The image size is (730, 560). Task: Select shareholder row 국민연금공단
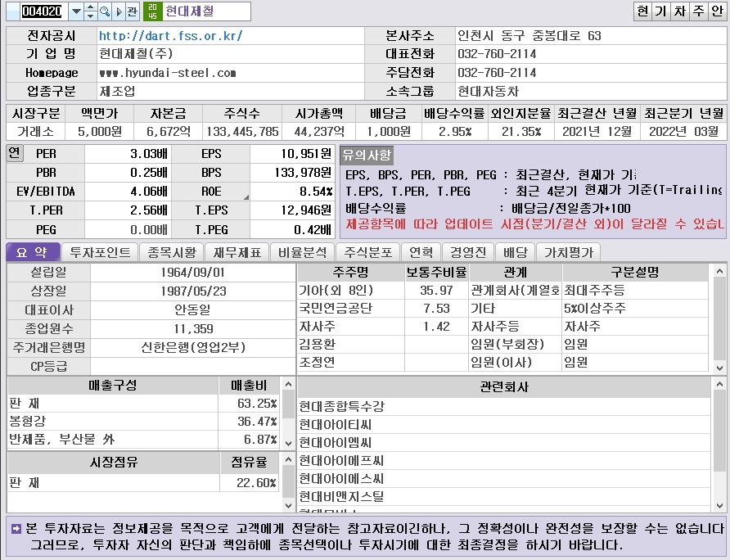point(502,309)
